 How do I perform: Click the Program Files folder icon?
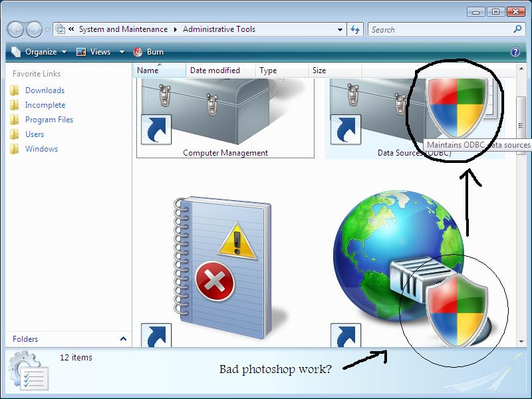click(x=15, y=120)
